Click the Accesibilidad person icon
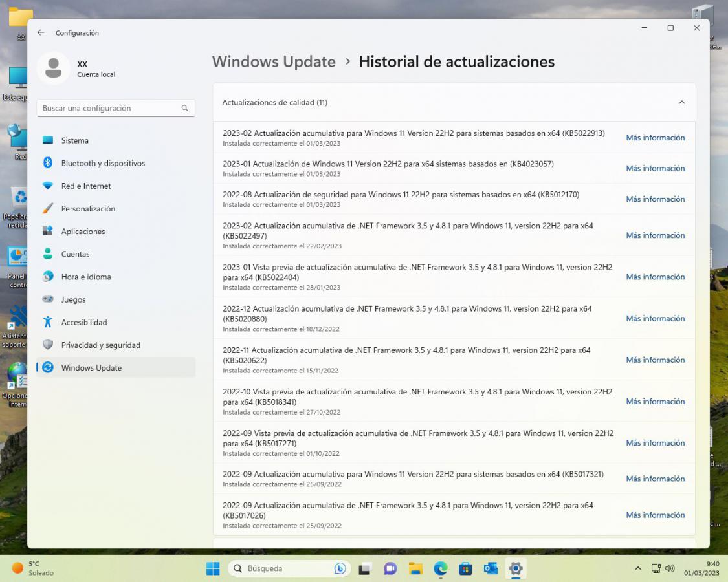This screenshot has height=582, width=728. point(48,322)
